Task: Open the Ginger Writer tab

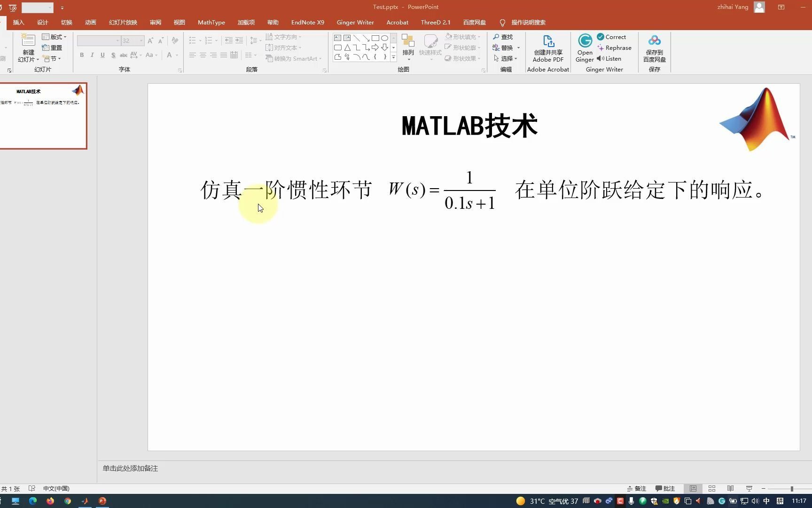Action: point(355,22)
